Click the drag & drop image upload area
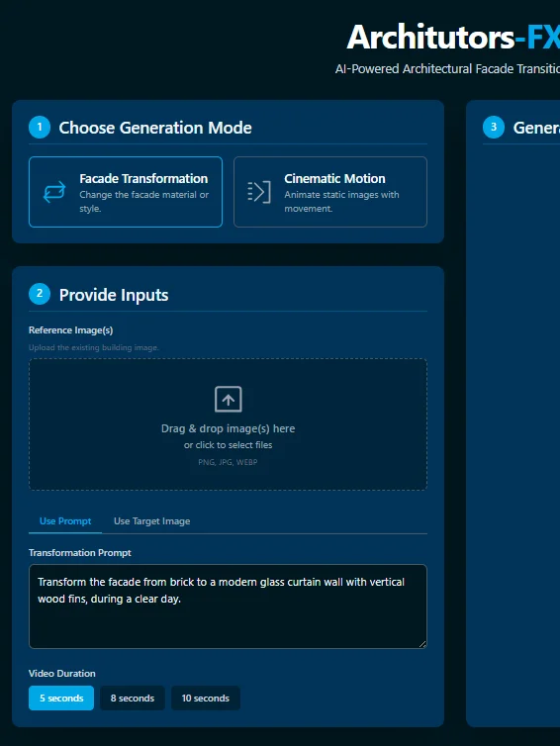Image resolution: width=560 pixels, height=746 pixels. coord(228,424)
